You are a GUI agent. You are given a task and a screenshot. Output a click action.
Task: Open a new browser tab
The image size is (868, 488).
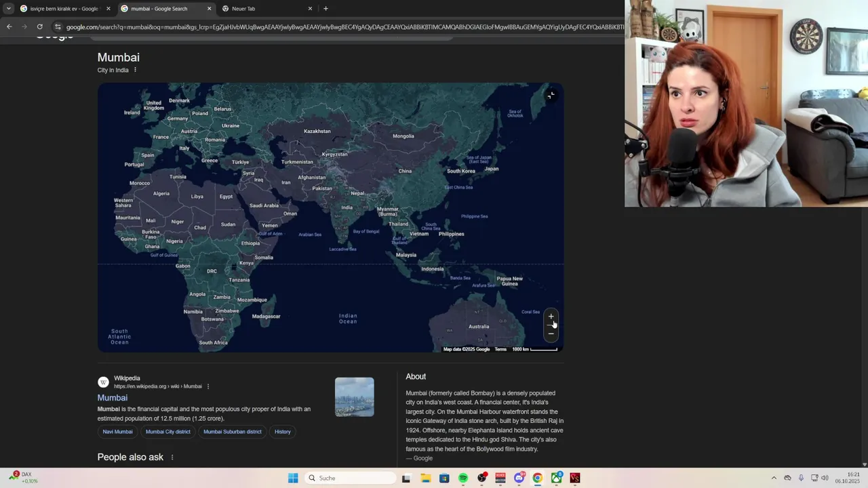click(325, 9)
